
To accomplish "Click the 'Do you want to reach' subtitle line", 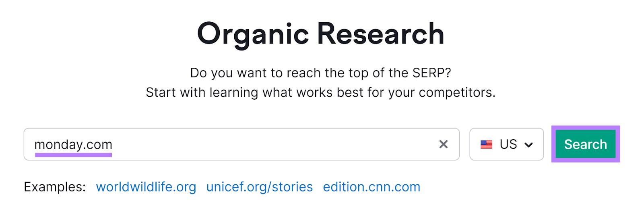I will (320, 73).
